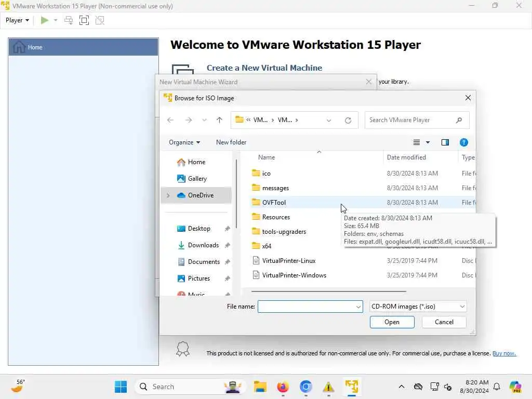Select the x64 folder
532x399 pixels.
[267, 246]
